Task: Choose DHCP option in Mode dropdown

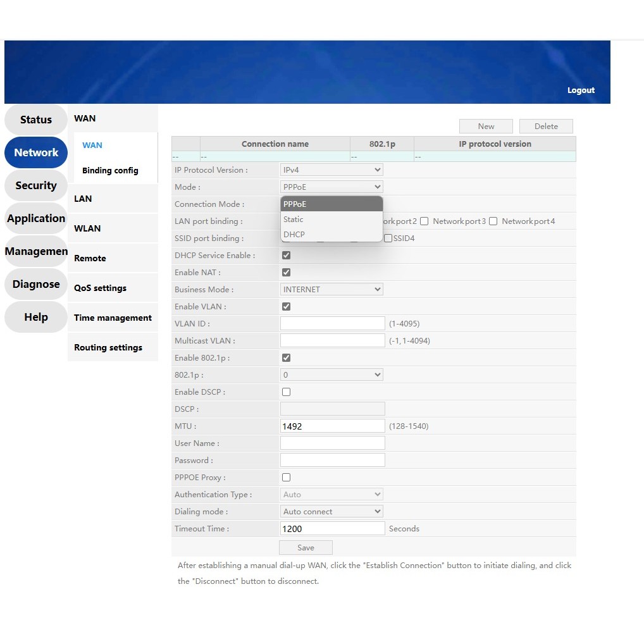Action: (294, 235)
